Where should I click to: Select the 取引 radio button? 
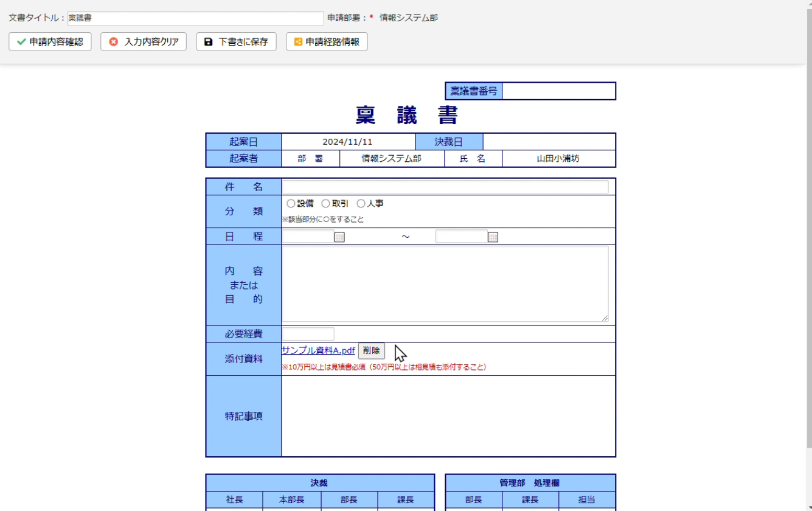point(325,204)
